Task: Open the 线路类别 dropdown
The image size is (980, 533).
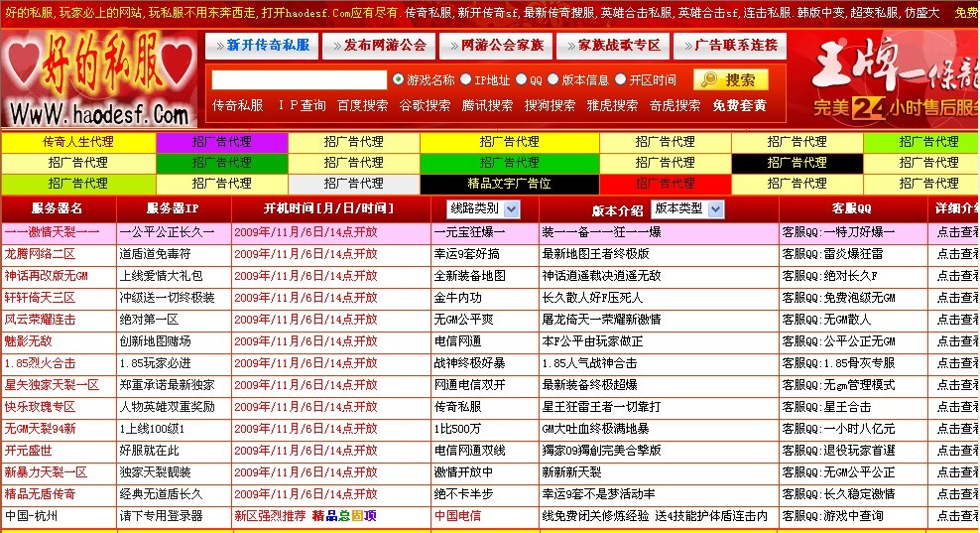Action: pos(483,208)
